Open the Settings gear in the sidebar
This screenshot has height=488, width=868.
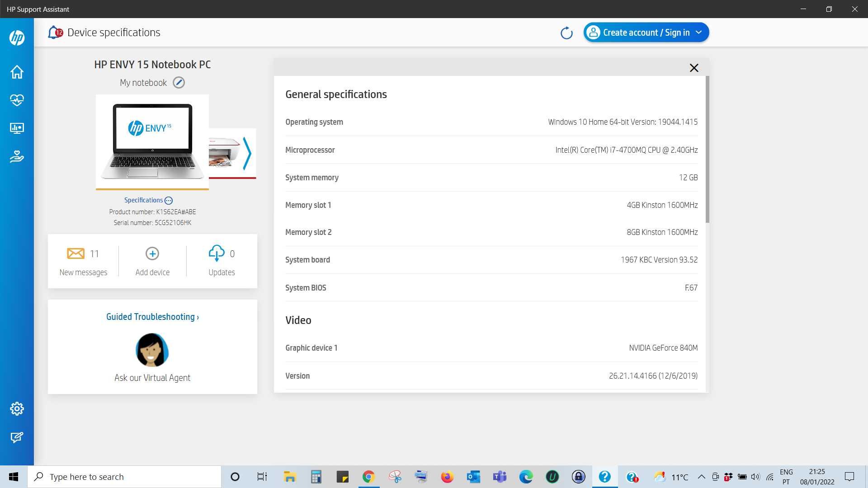pyautogui.click(x=17, y=408)
